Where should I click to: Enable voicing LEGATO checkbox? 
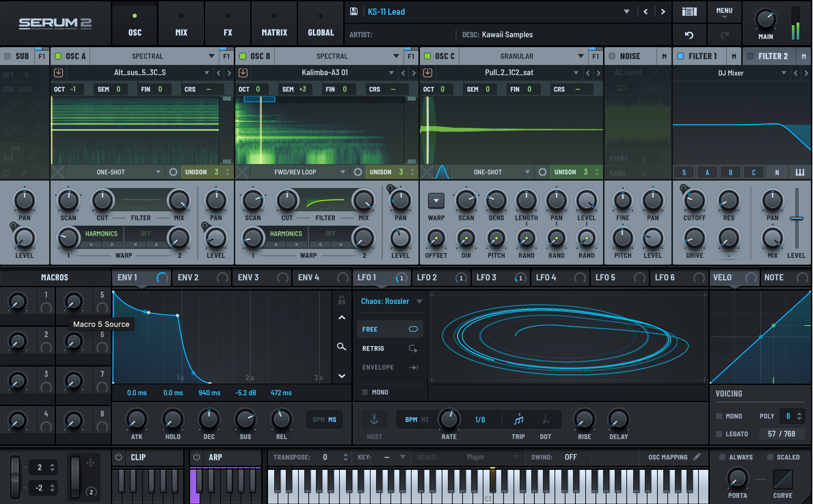(719, 434)
